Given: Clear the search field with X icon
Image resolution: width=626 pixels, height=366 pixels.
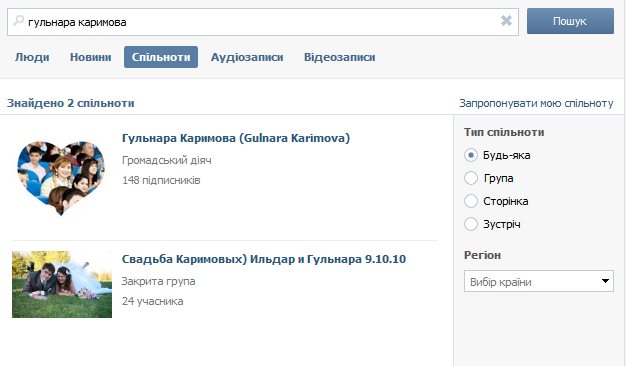Looking at the screenshot, I should tap(506, 20).
